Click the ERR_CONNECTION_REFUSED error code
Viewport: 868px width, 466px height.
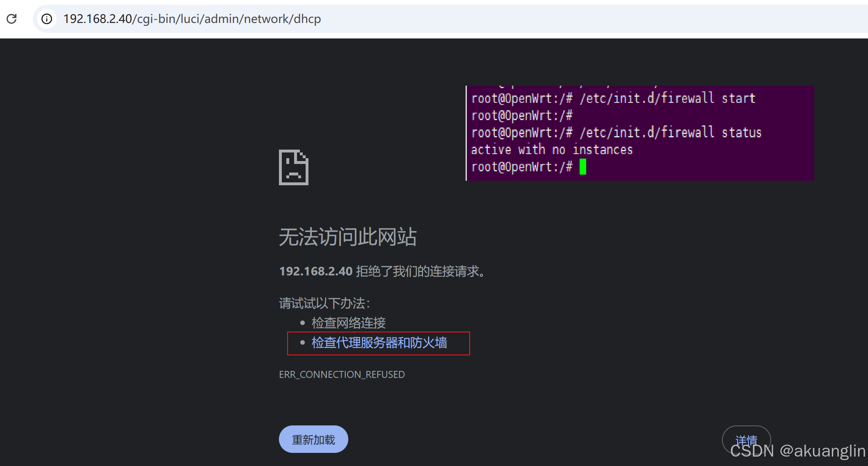click(x=342, y=375)
